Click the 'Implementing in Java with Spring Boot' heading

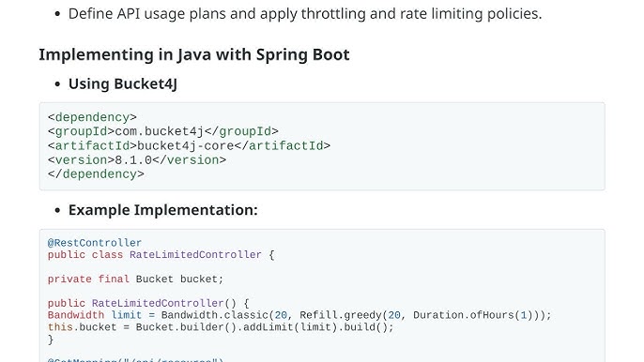click(x=193, y=55)
